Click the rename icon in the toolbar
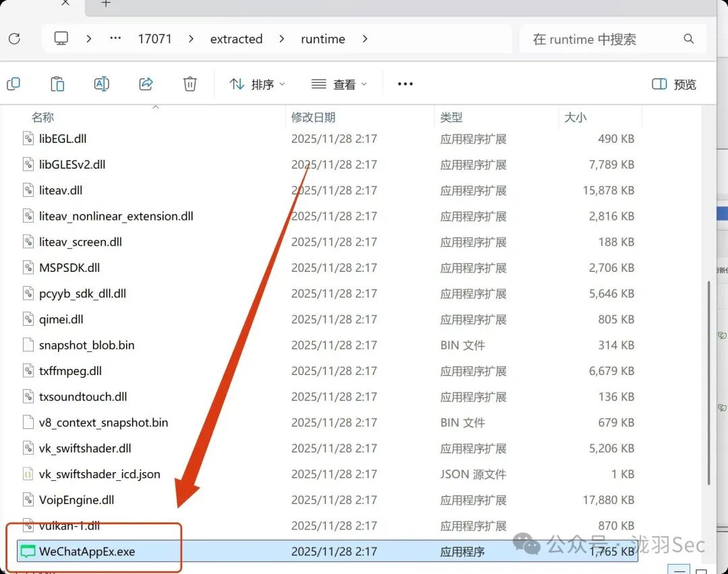728x574 pixels. [x=102, y=84]
